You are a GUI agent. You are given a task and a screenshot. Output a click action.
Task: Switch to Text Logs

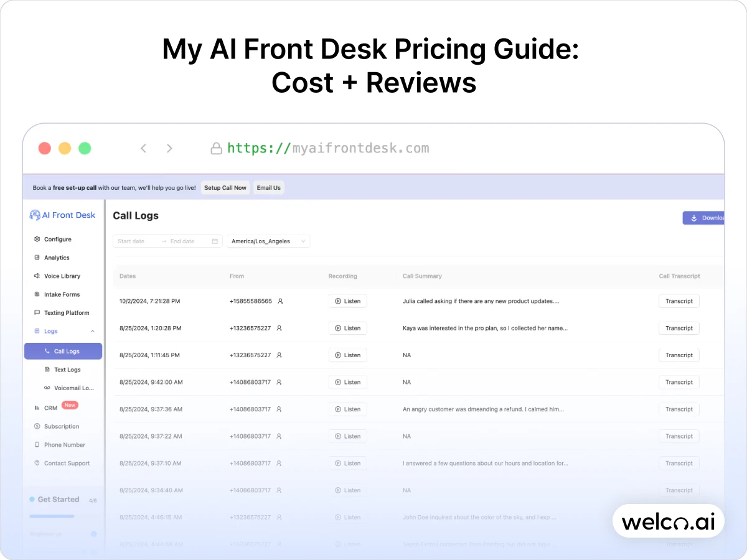pyautogui.click(x=64, y=369)
